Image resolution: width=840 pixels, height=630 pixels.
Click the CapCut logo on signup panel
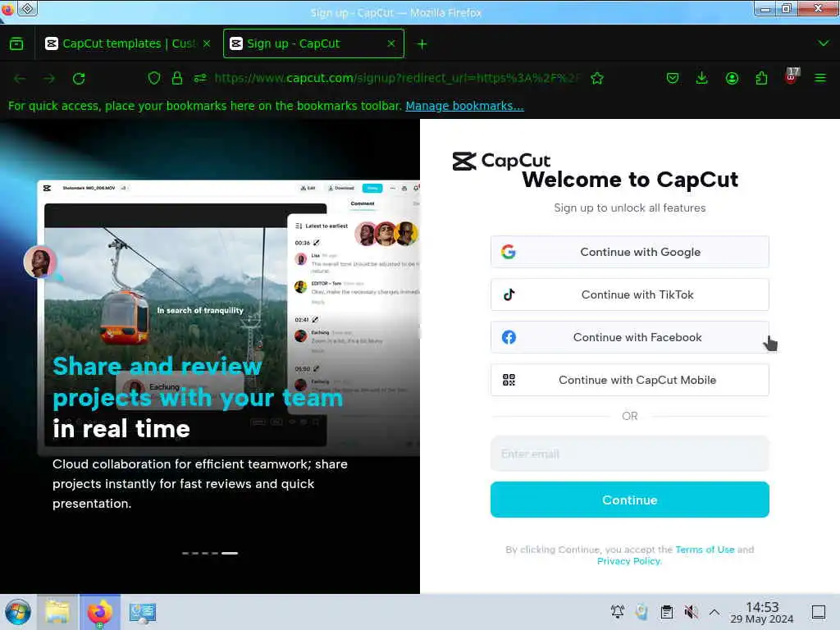coord(501,161)
